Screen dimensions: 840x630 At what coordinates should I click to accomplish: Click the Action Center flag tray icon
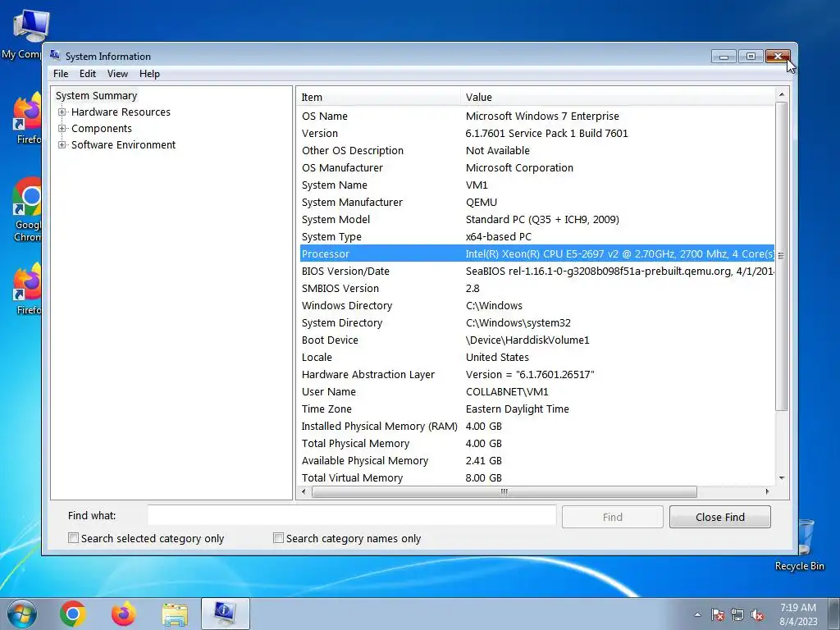click(x=718, y=614)
